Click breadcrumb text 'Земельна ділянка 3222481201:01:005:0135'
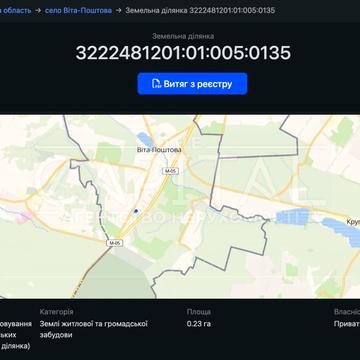 click(200, 10)
